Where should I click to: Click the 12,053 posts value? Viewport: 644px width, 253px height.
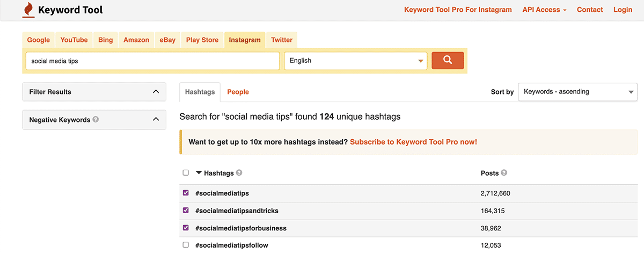(491, 245)
